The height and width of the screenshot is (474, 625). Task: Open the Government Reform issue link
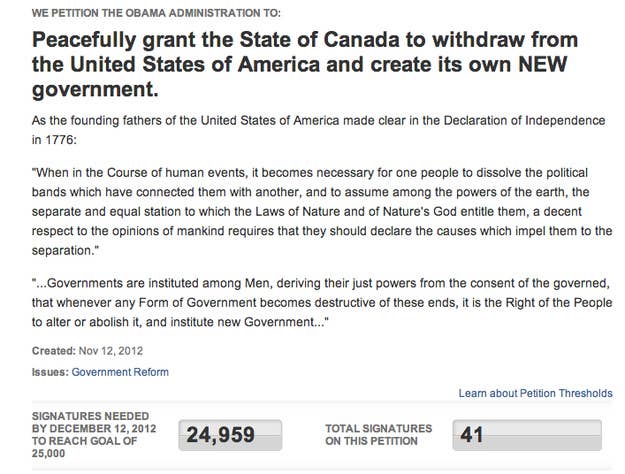[120, 372]
